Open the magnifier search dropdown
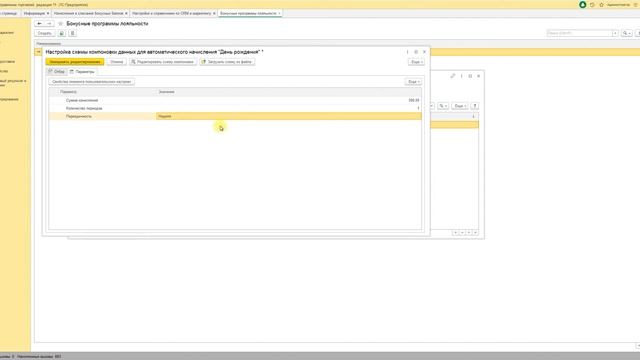The width and height of the screenshot is (640, 360). [x=627, y=33]
